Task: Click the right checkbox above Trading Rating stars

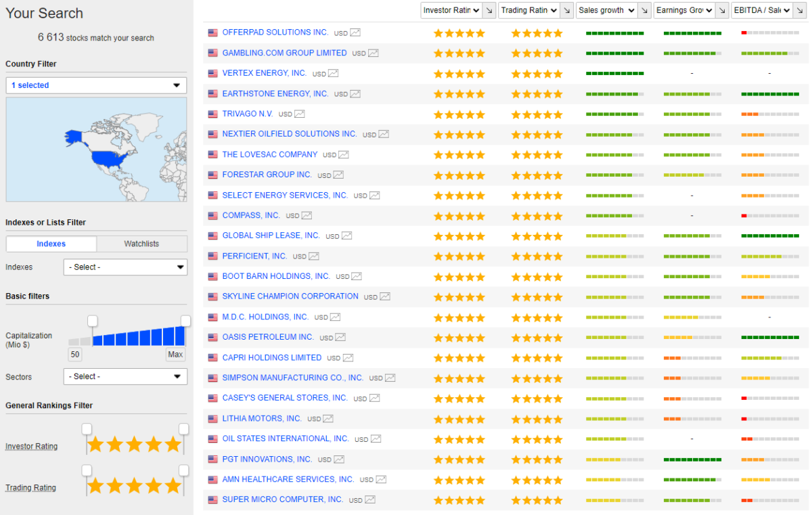Action: [184, 469]
